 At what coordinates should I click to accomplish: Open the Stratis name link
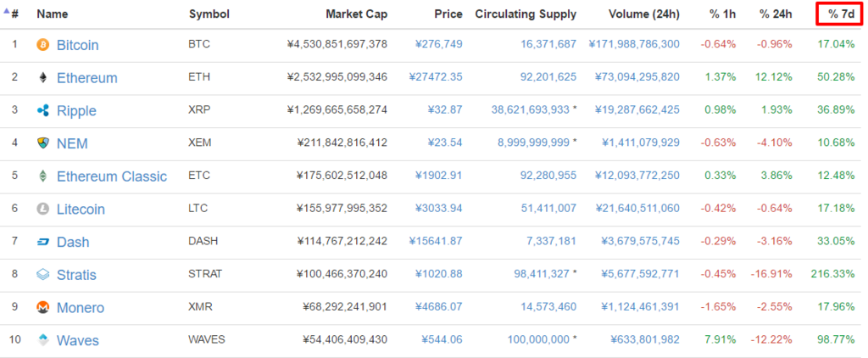[76, 275]
